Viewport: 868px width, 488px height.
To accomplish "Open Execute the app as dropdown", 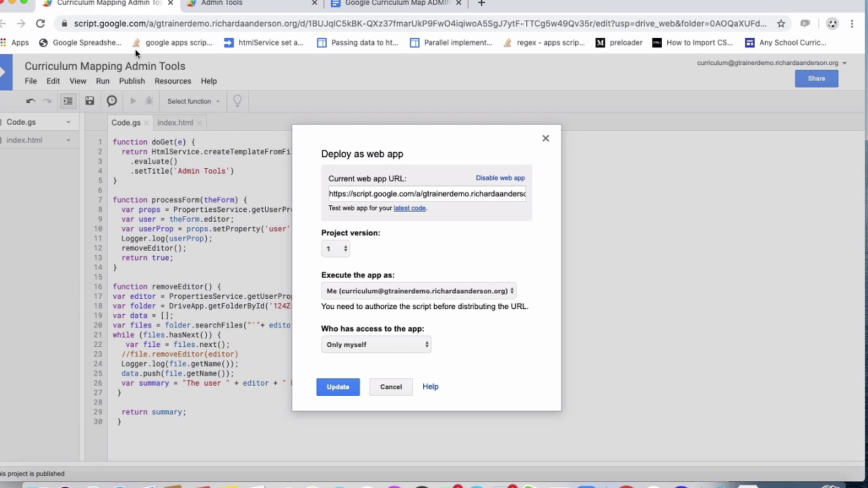I will (418, 291).
